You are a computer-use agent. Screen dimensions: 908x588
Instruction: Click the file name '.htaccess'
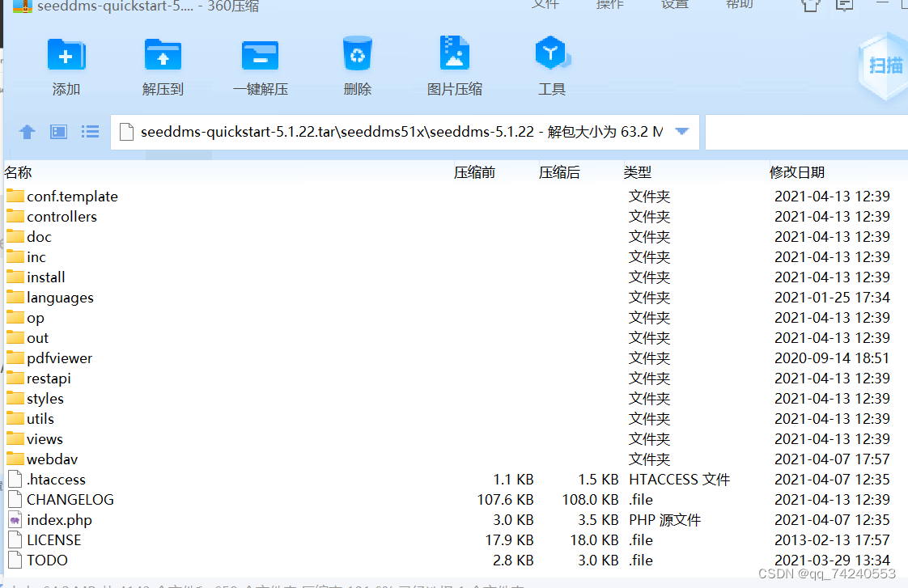click(56, 479)
